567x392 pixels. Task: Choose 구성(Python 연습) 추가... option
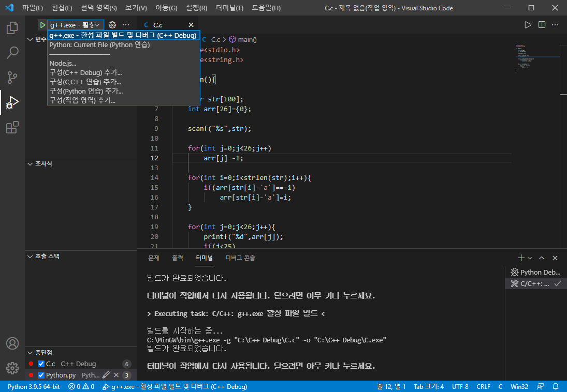tap(123, 91)
